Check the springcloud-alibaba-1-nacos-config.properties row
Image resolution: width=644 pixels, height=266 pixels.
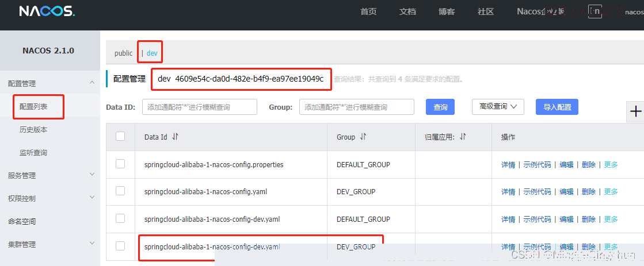[120, 164]
